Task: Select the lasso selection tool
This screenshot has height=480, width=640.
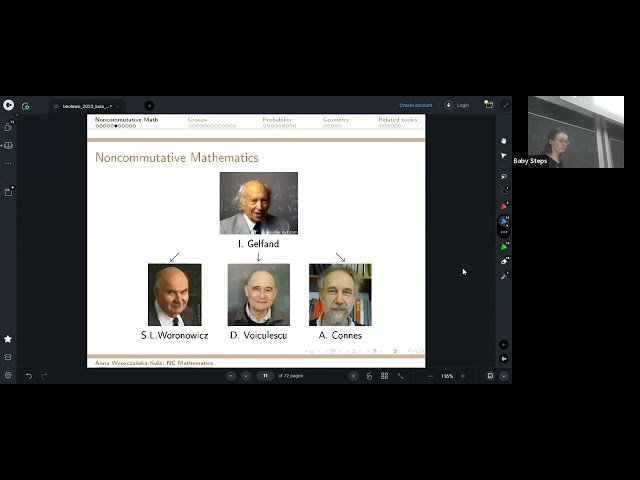Action: (x=504, y=176)
